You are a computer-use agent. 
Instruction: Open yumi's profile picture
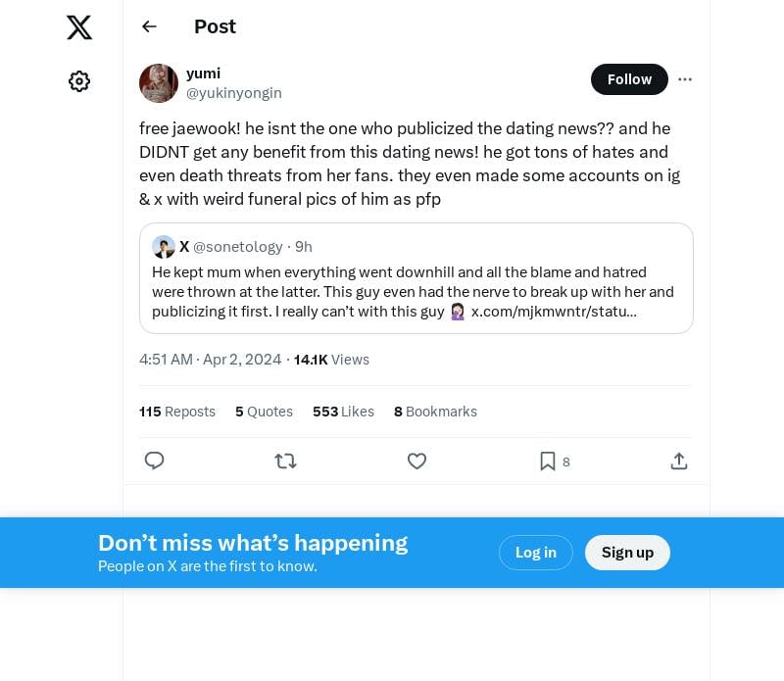(x=159, y=83)
